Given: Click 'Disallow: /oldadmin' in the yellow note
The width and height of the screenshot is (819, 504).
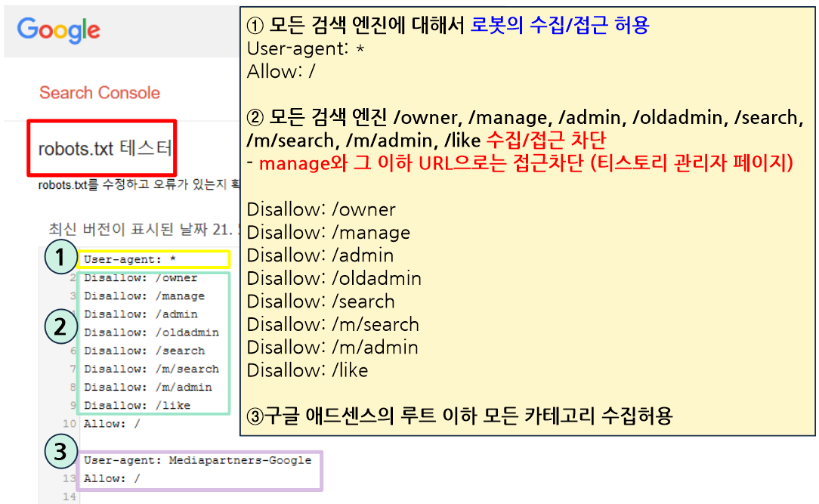Looking at the screenshot, I should (334, 278).
